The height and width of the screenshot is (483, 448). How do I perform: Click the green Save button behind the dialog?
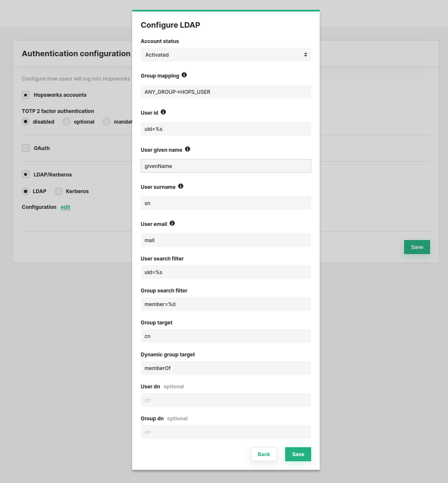[417, 247]
